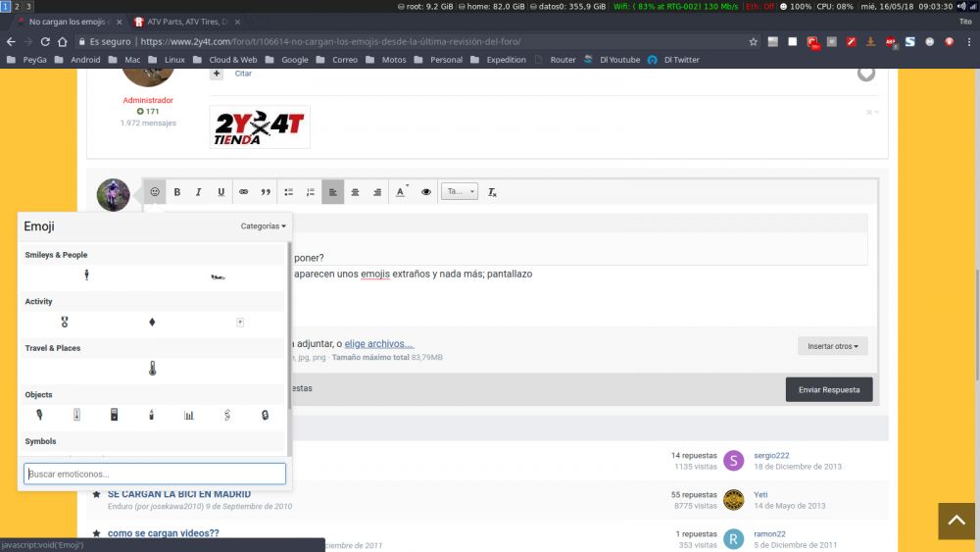Click the Buscar emoticonos search field
Image resolution: width=980 pixels, height=552 pixels.
pos(155,474)
